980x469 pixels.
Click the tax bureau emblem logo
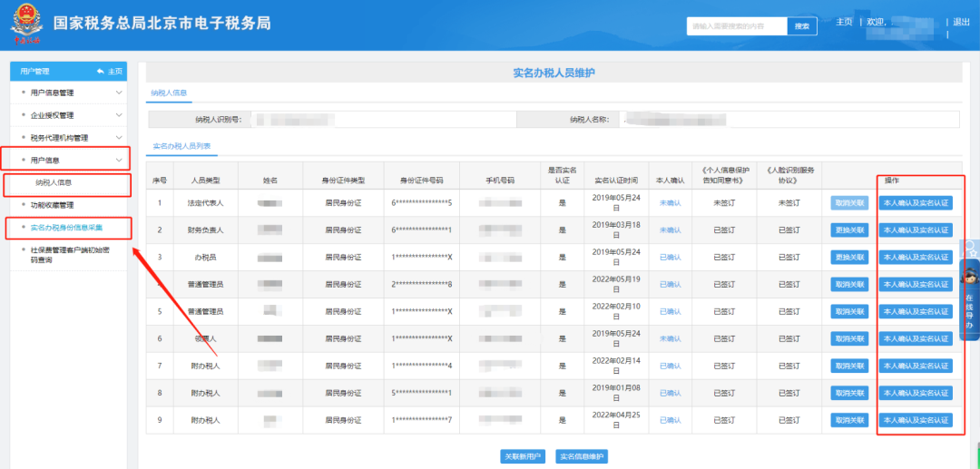27,24
